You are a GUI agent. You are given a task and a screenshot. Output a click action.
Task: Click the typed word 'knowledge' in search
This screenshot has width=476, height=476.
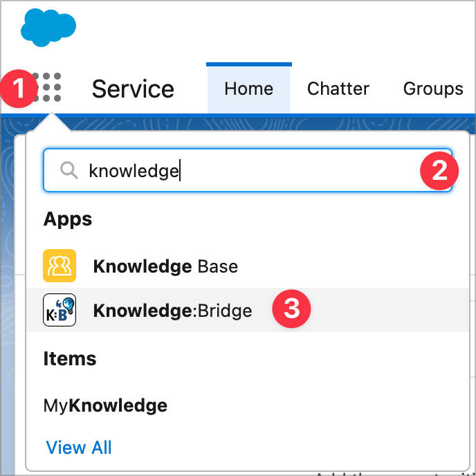click(134, 170)
